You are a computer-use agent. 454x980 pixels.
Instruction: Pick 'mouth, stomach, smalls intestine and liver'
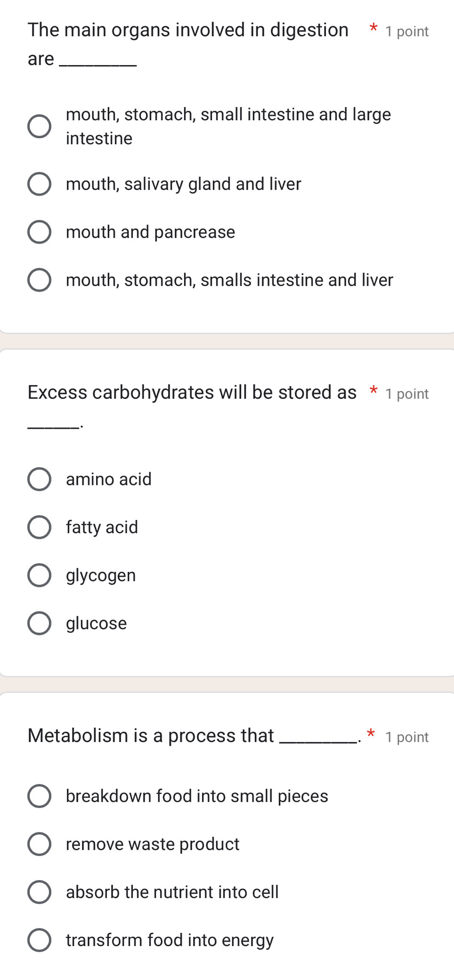pos(39,280)
